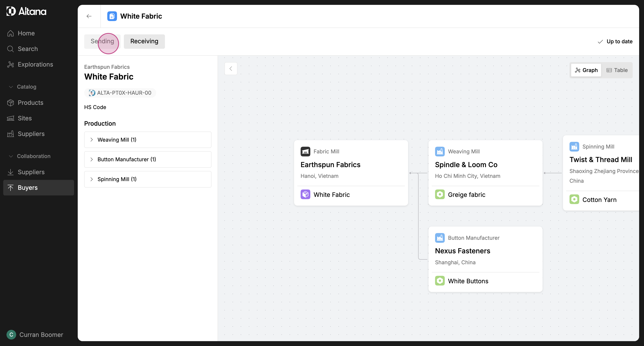Open Explorations from sidebar icon

(x=11, y=65)
